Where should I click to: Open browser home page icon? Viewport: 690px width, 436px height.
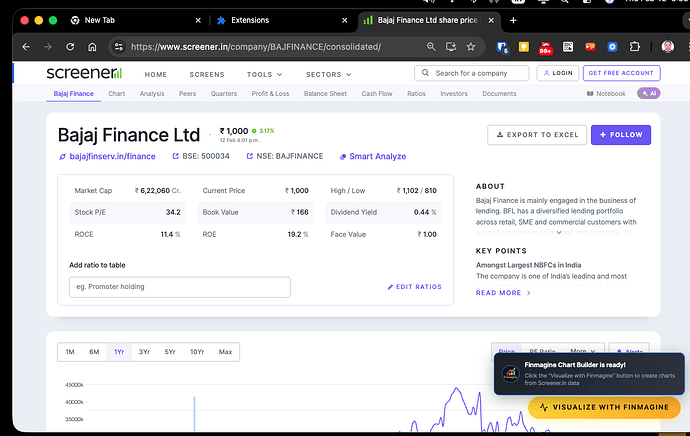click(92, 47)
